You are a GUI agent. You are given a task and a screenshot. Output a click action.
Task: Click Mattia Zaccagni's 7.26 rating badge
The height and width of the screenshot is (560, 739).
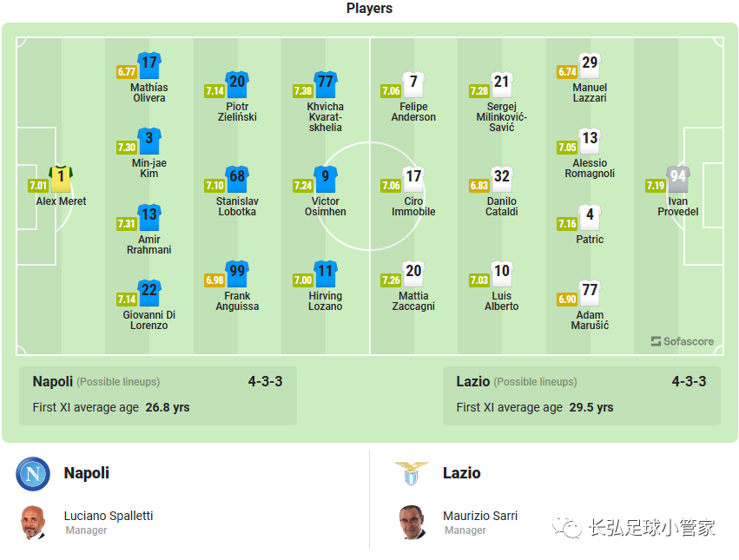pos(391,280)
